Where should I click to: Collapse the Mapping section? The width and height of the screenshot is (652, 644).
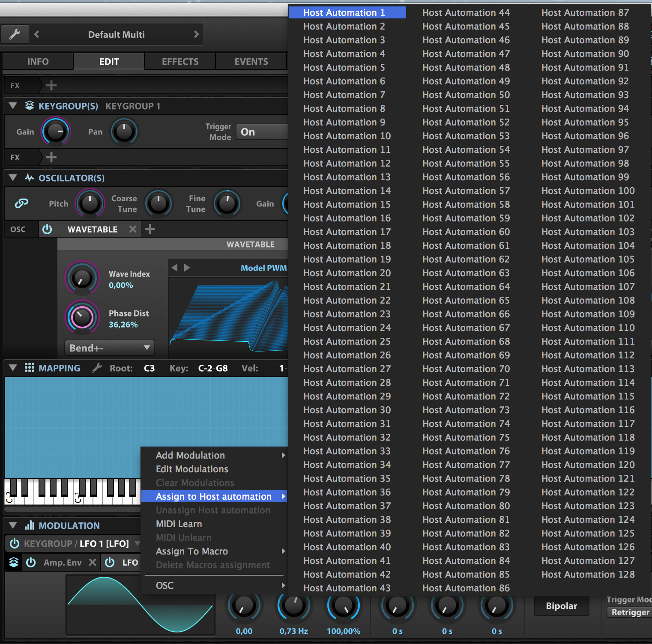pos(13,368)
